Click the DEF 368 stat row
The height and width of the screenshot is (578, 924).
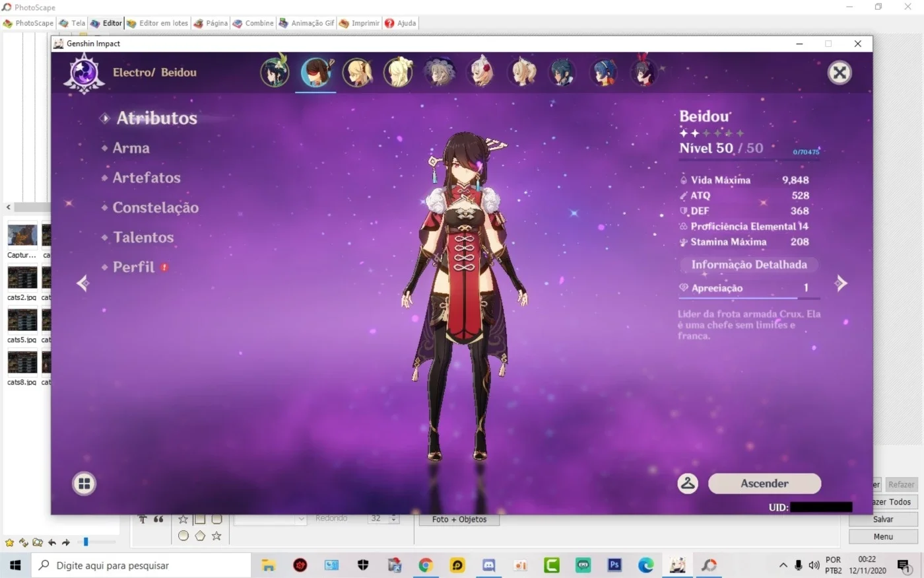pyautogui.click(x=744, y=211)
